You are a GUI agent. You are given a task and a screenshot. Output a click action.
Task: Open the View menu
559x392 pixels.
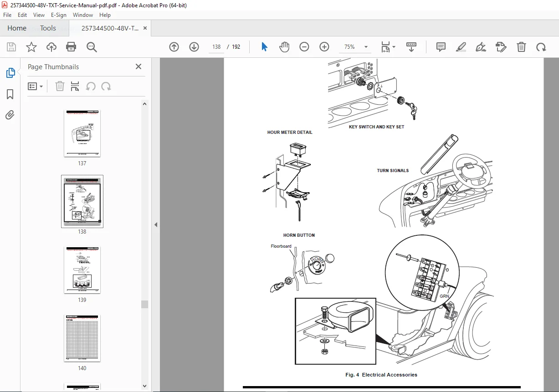(x=39, y=15)
